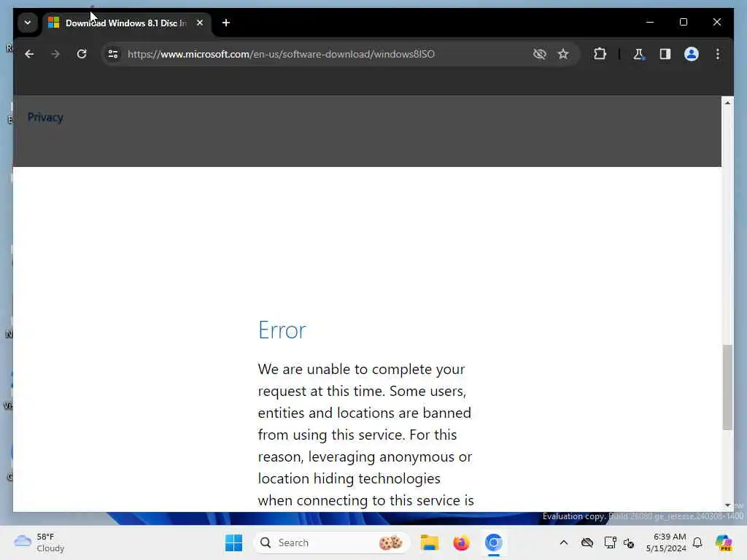This screenshot has height=560, width=747.
Task: Click the cloud sync tray icon
Action: coord(587,542)
